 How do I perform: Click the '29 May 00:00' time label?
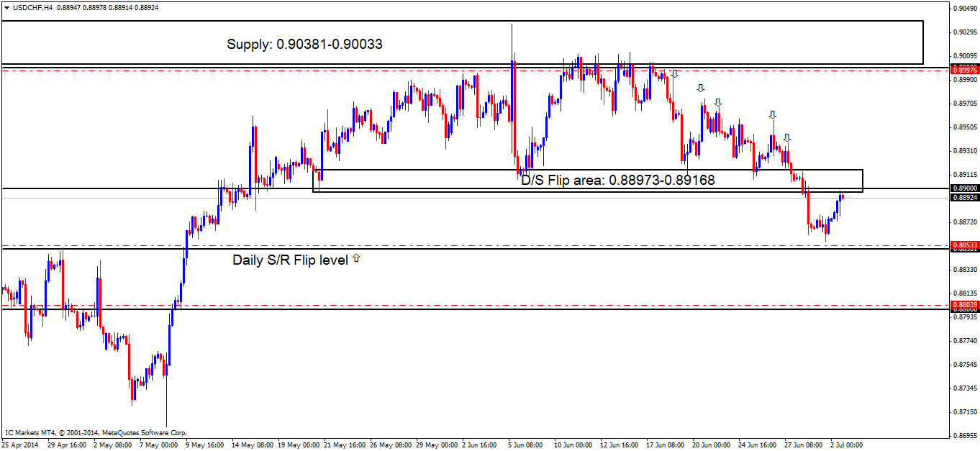pyautogui.click(x=435, y=445)
